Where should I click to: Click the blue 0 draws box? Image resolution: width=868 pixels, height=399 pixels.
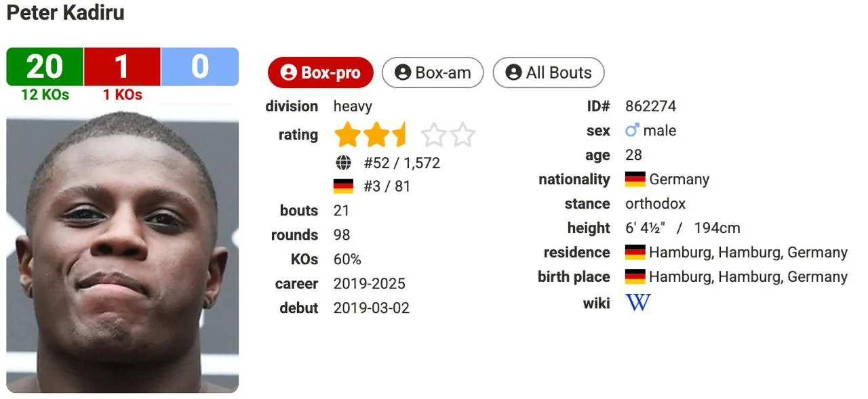[199, 66]
